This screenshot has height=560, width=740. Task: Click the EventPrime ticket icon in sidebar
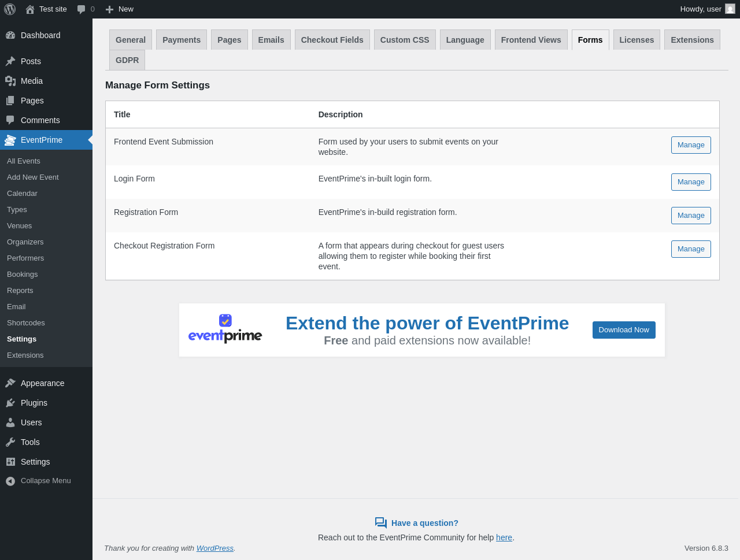[x=10, y=140]
